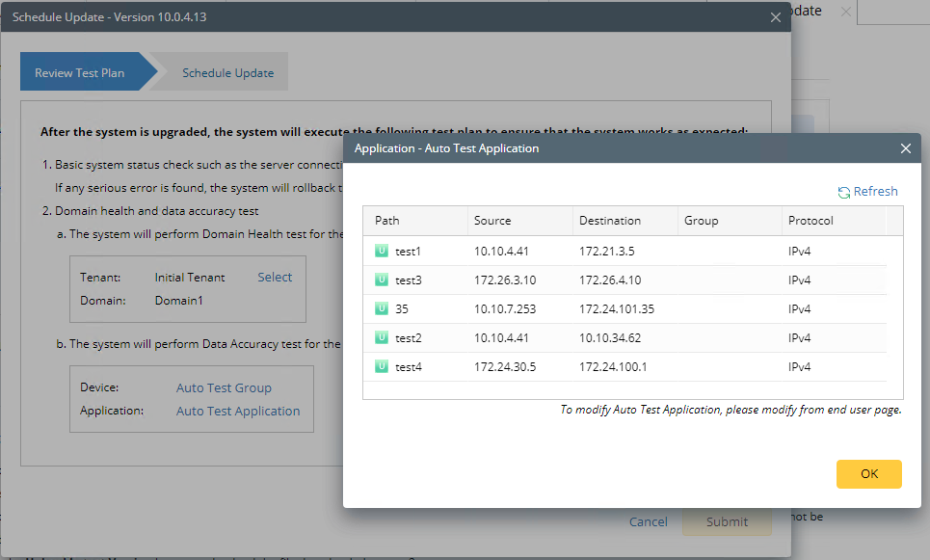Go to Schedule Update step
This screenshot has height=560, width=930.
[x=227, y=73]
